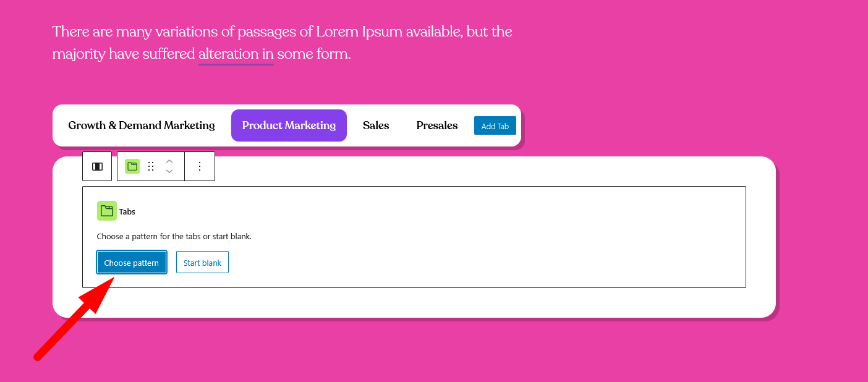Viewport: 868px width, 382px height.
Task: Select the Product Marketing tab
Action: (289, 125)
